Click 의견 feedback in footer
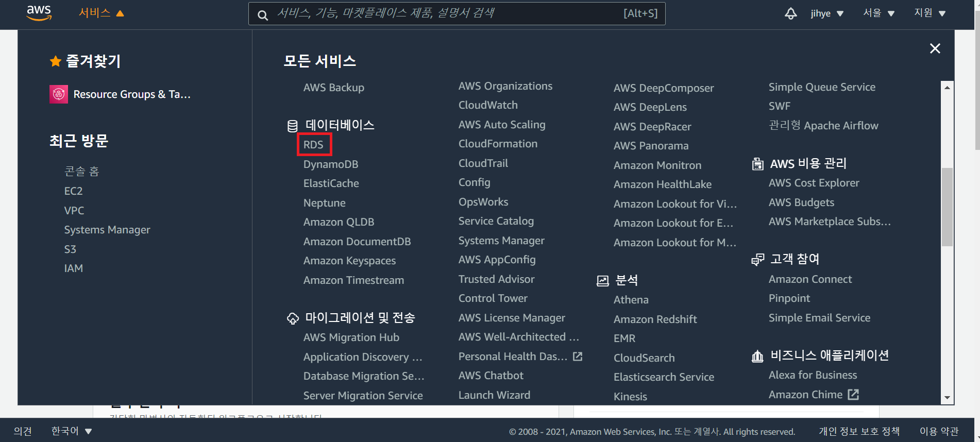 click(x=23, y=431)
